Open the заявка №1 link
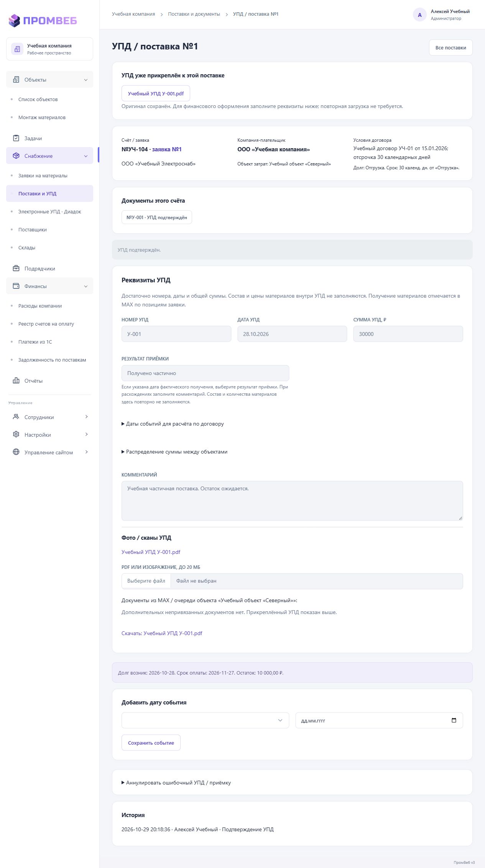 click(x=167, y=149)
